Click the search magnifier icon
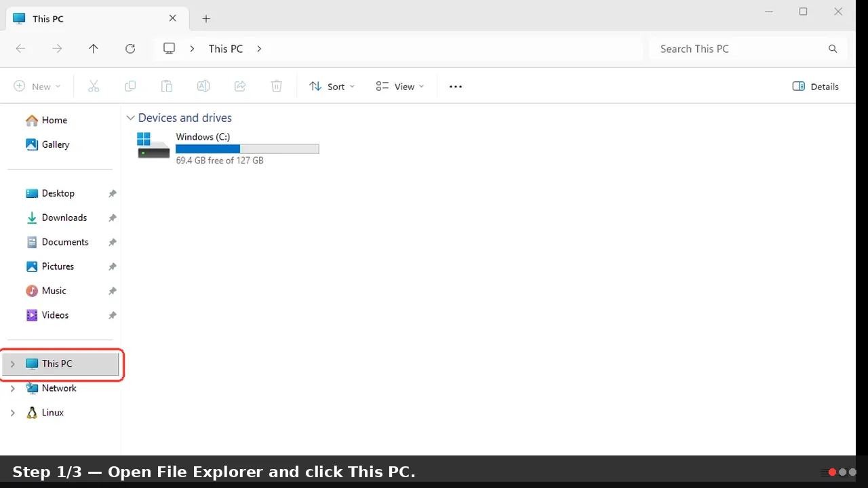This screenshot has width=868, height=488. tap(833, 49)
